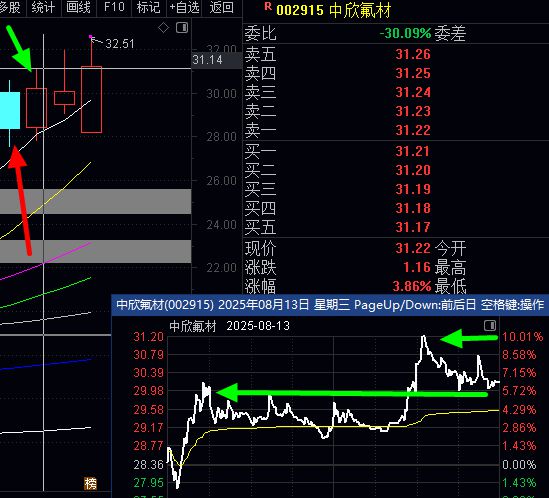Open the 统计 toolbar item
549x498 pixels.
point(43,7)
